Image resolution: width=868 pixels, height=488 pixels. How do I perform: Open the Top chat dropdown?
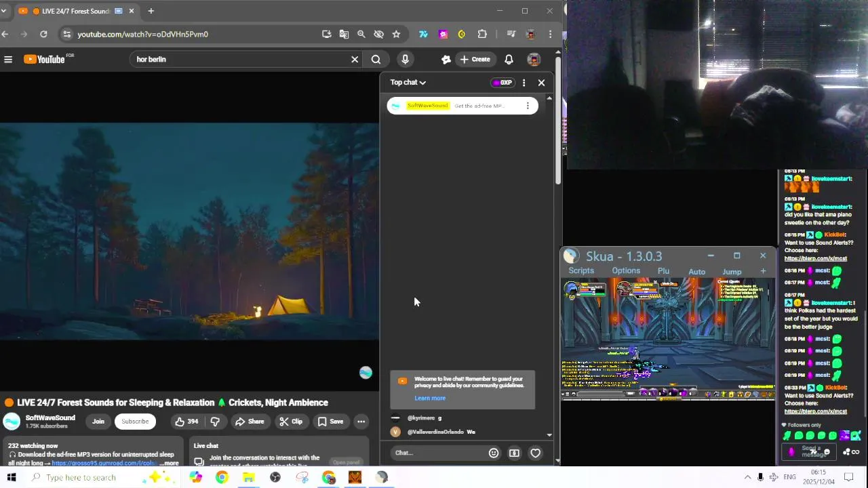tap(408, 83)
